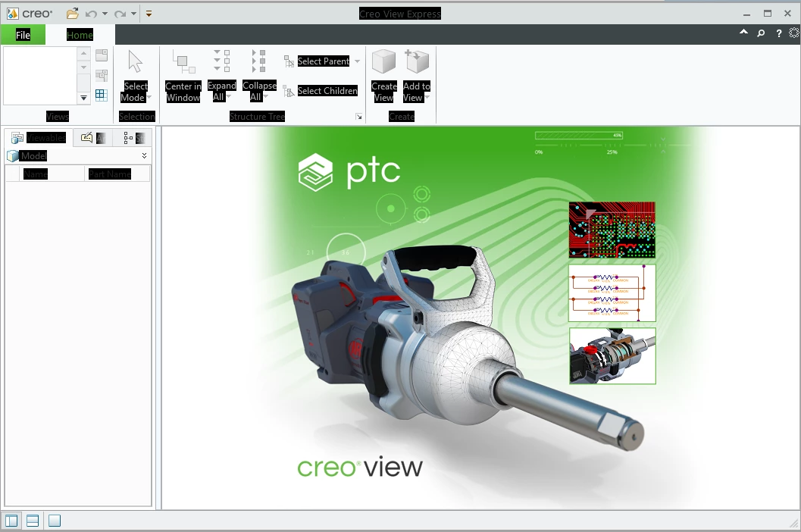Click the circuit board thumbnail image
This screenshot has width=801, height=532.
612,230
